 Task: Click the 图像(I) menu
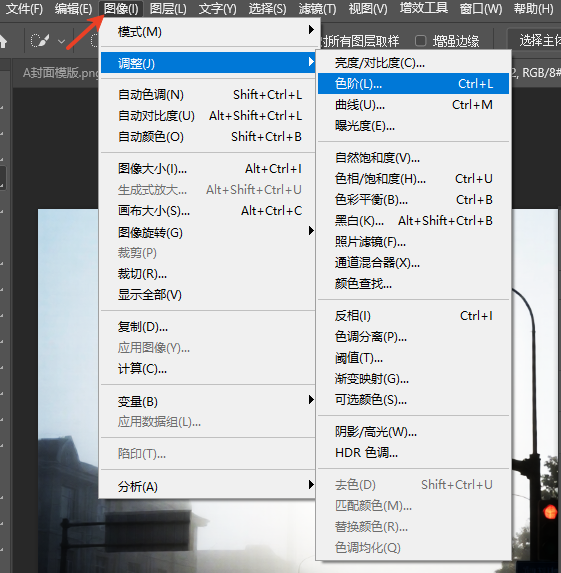pyautogui.click(x=121, y=8)
